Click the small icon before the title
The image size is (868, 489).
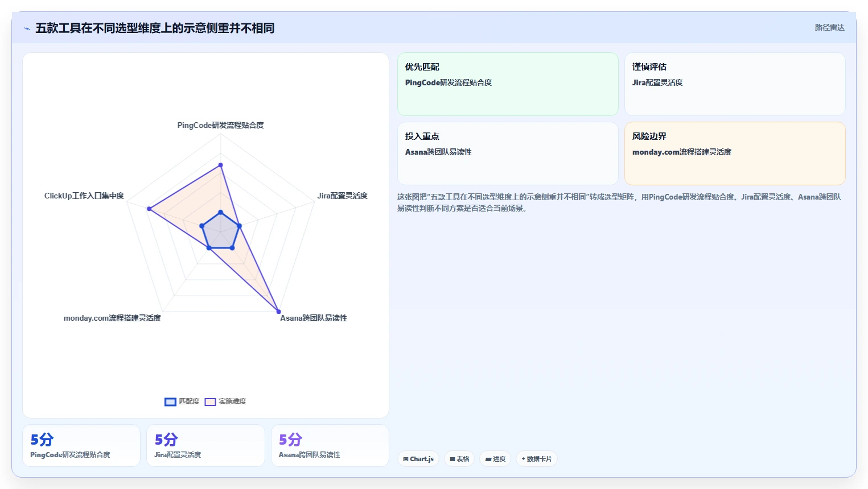click(27, 28)
